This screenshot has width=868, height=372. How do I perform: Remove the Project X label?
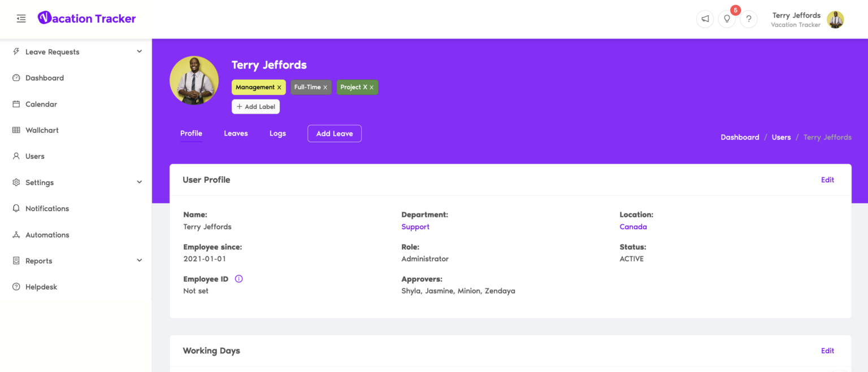(x=371, y=87)
